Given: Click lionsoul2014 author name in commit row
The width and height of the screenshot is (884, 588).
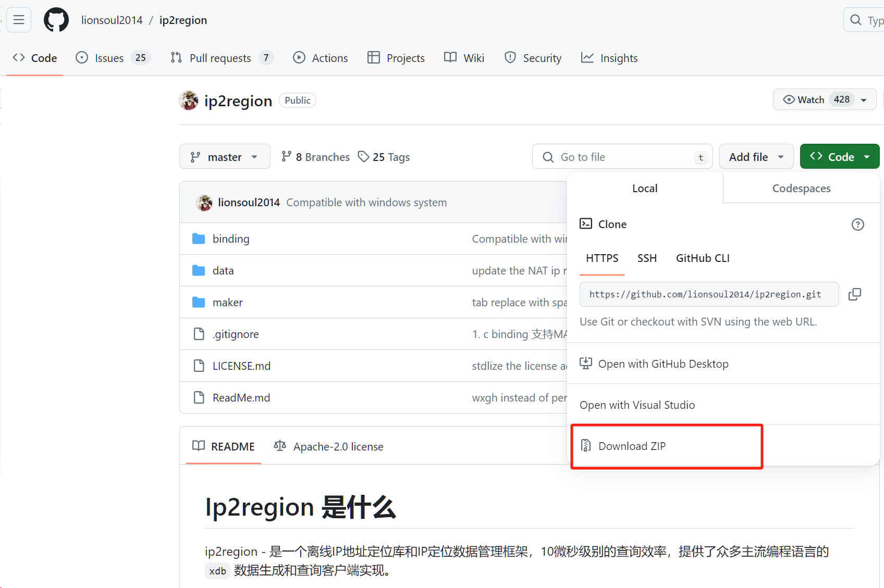Looking at the screenshot, I should [249, 203].
